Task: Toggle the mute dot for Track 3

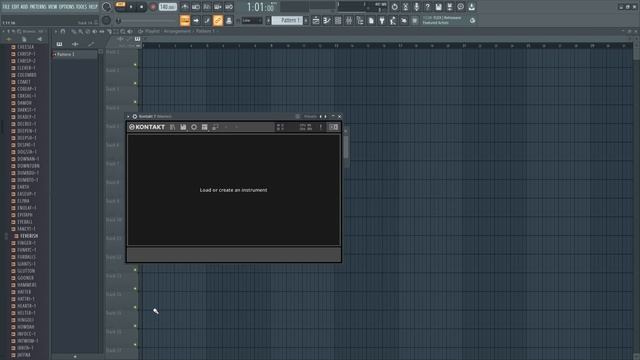Action: point(135,102)
